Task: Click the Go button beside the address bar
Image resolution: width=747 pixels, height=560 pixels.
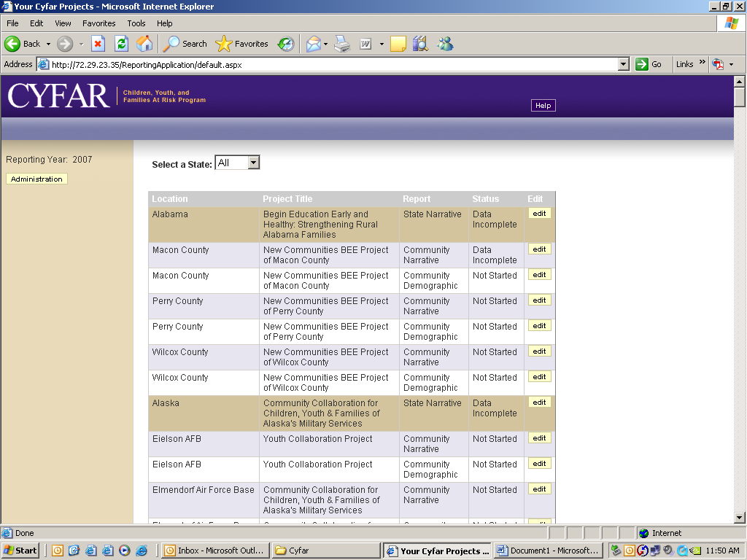Action: click(649, 64)
